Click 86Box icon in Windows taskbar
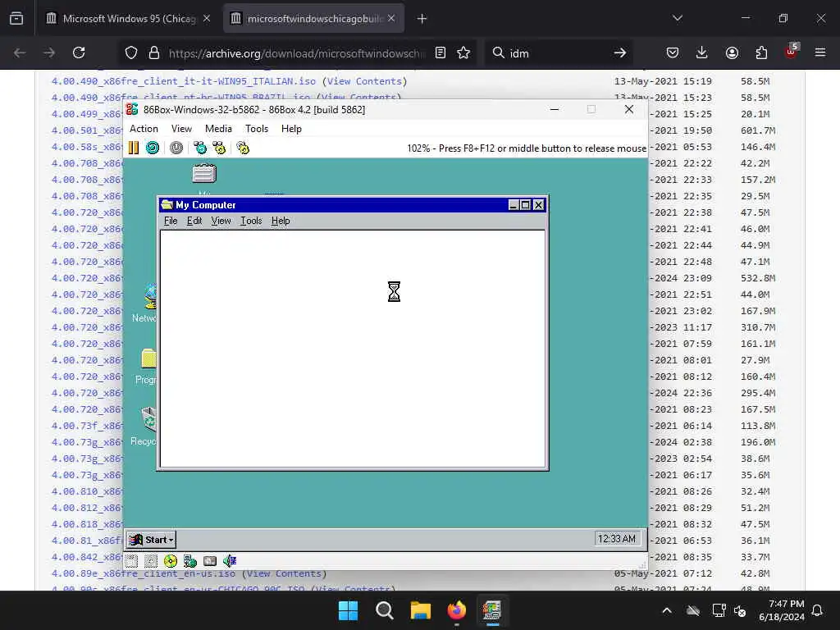 pyautogui.click(x=492, y=610)
